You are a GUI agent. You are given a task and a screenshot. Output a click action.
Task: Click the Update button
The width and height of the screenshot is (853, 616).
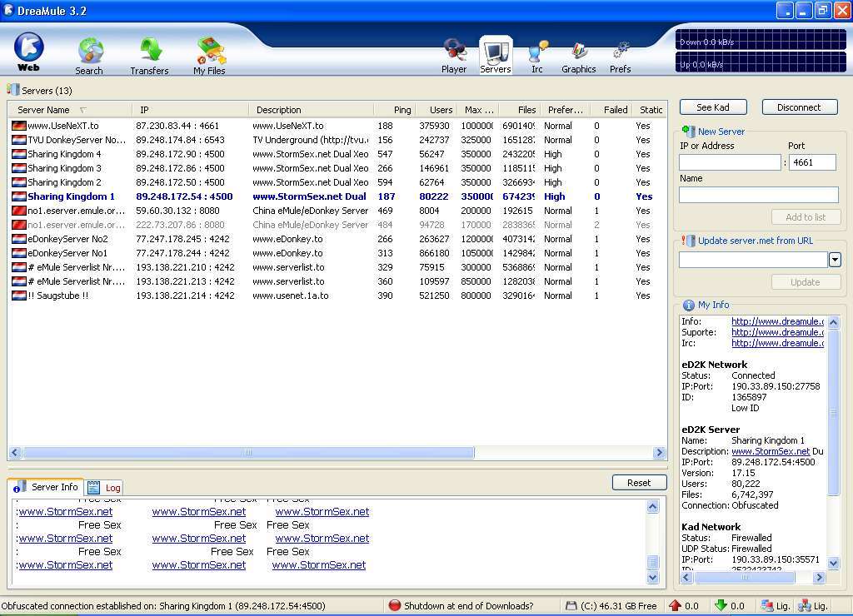pyautogui.click(x=806, y=281)
